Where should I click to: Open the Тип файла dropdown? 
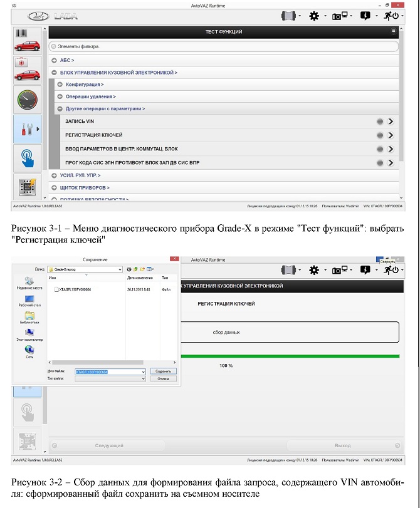(x=110, y=379)
